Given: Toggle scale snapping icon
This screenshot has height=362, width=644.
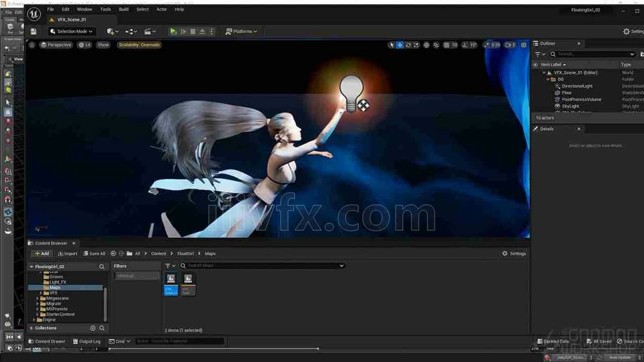Looking at the screenshot, I should pyautogui.click(x=487, y=45).
